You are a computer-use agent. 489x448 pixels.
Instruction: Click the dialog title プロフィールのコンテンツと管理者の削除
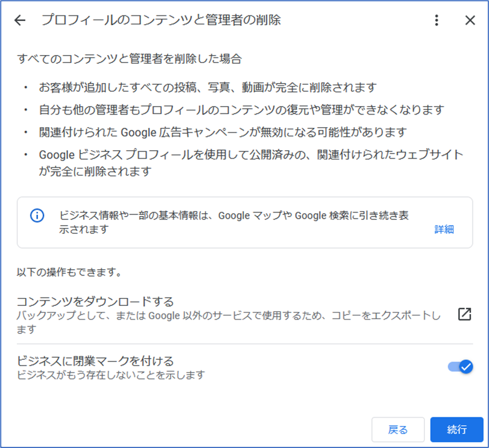coord(161,20)
